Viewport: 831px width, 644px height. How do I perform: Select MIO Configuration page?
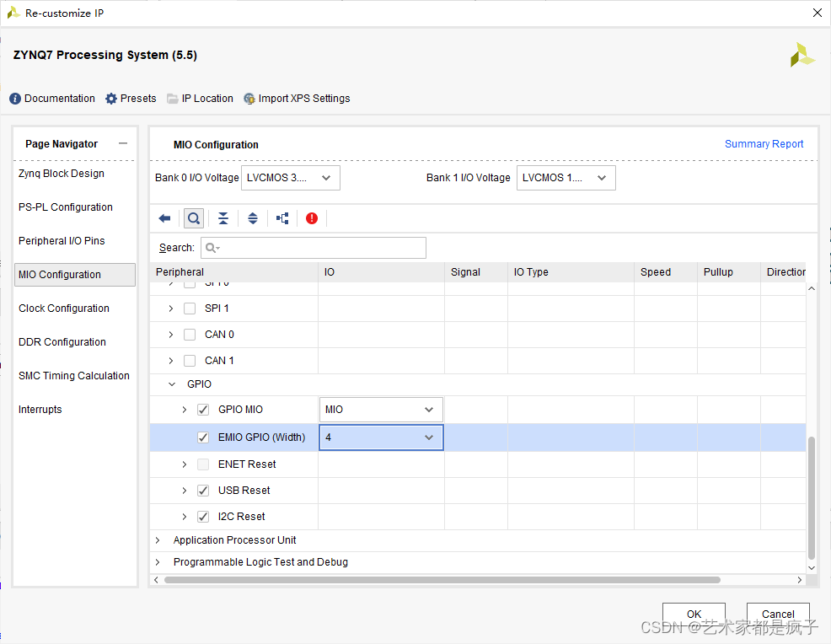coord(75,275)
